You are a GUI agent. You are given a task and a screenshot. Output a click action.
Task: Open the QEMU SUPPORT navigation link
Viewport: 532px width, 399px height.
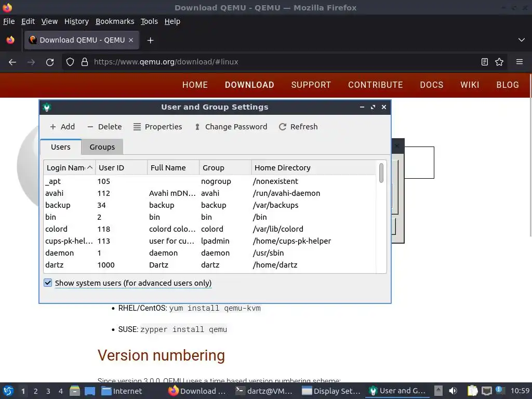click(311, 85)
